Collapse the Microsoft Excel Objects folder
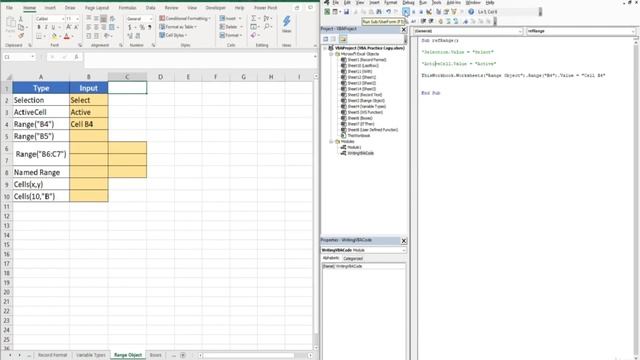 (x=331, y=54)
